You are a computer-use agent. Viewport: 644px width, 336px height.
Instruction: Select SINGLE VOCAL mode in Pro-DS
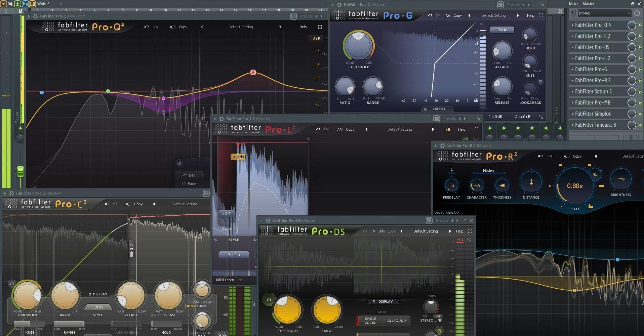370,321
